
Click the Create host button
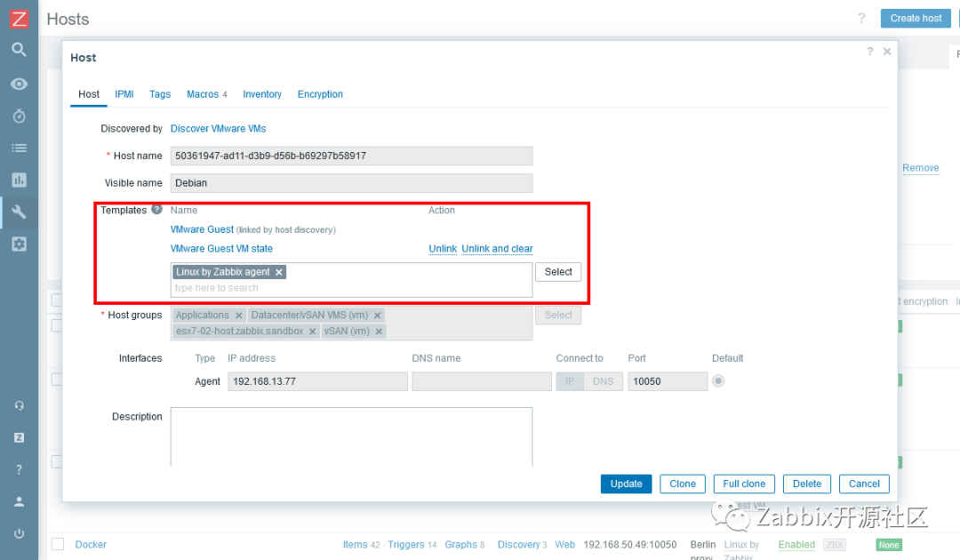916,19
